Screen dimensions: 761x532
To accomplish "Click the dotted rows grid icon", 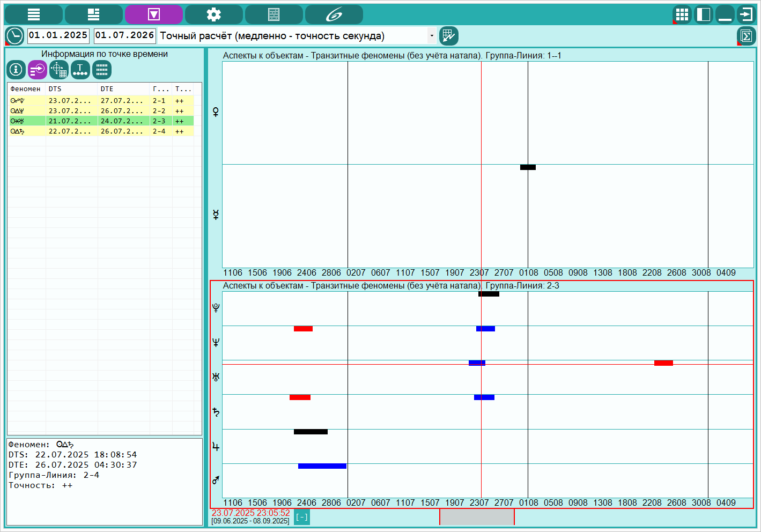I will [102, 70].
